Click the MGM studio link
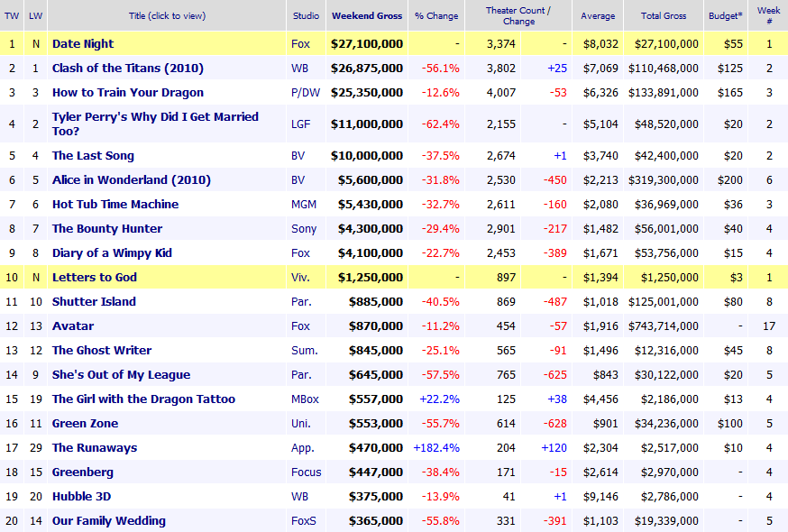 pos(304,204)
